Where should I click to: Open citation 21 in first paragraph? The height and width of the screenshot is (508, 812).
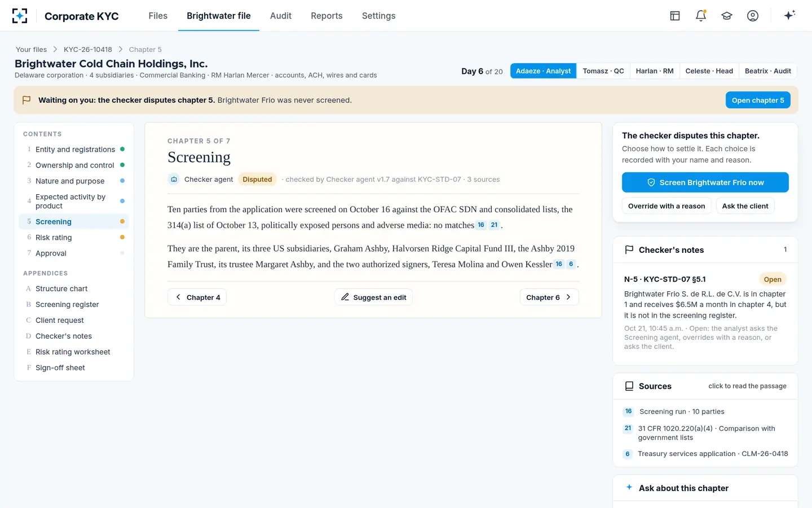coord(495,225)
